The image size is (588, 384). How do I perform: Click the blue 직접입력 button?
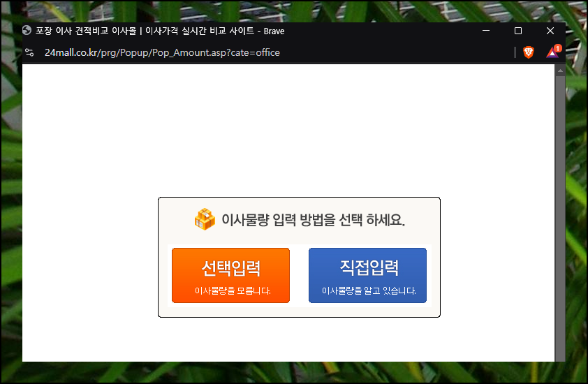pyautogui.click(x=367, y=275)
